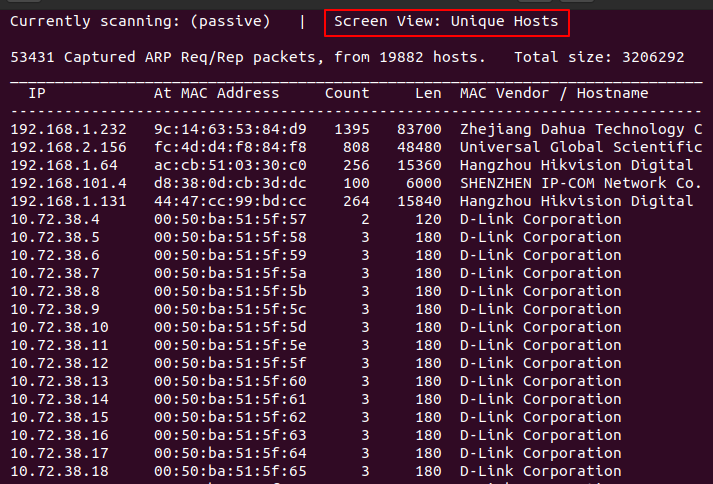Click the 'Currently scanning: (passive)' status

tap(140, 21)
